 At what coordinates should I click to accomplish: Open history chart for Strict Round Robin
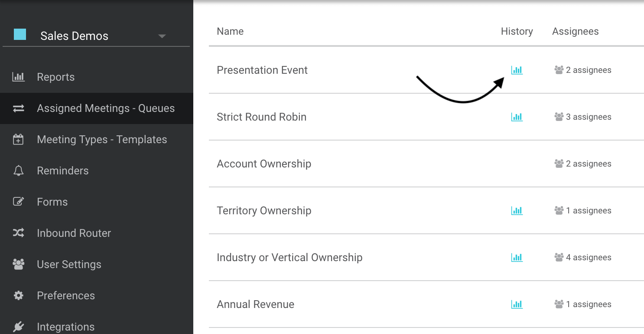click(x=517, y=117)
